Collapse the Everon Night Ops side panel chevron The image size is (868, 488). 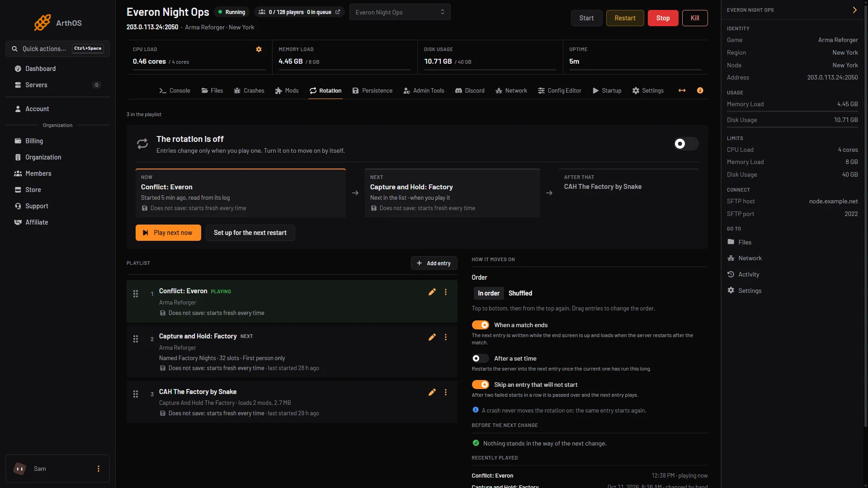coord(854,10)
